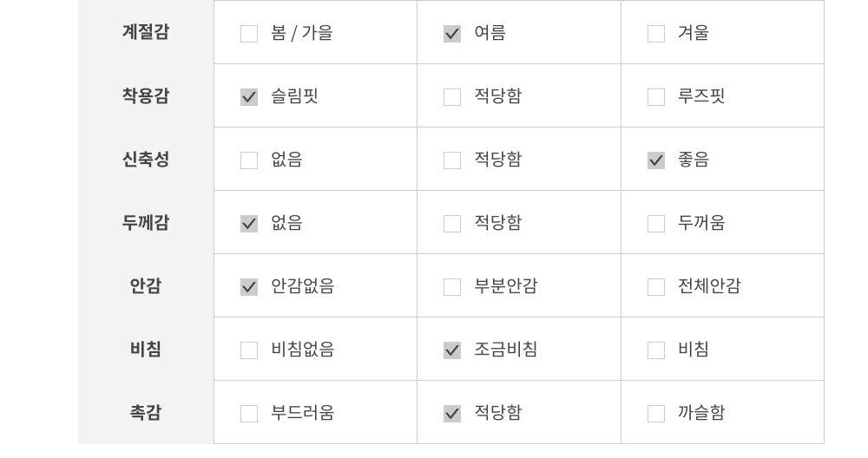Viewport: 868px width, 458px height.
Task: Uncheck the 안감없음 checkbox
Action: coord(249,287)
